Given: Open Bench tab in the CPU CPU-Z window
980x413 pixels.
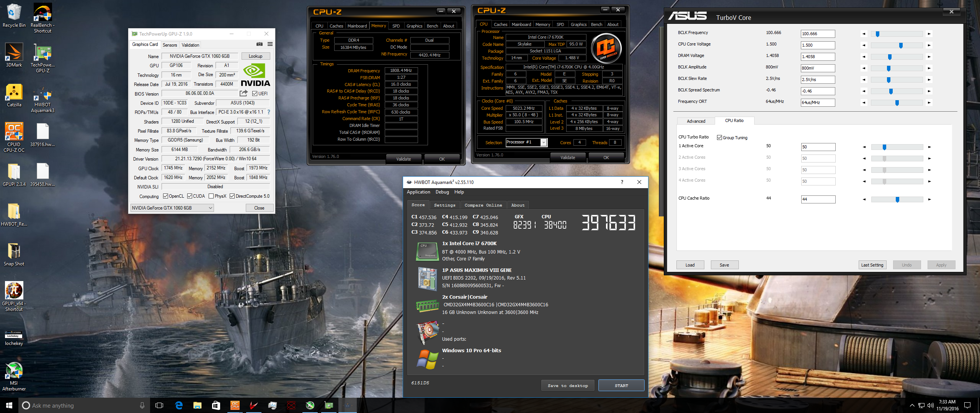Looking at the screenshot, I should click(596, 24).
